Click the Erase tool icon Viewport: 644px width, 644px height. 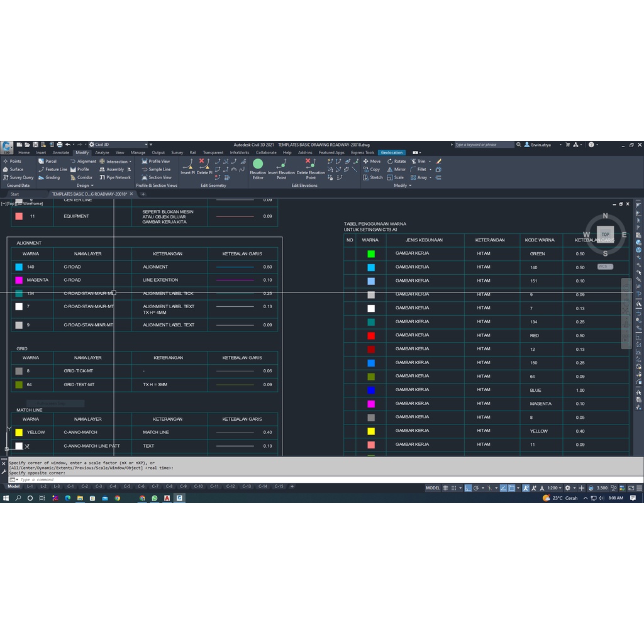(x=438, y=162)
